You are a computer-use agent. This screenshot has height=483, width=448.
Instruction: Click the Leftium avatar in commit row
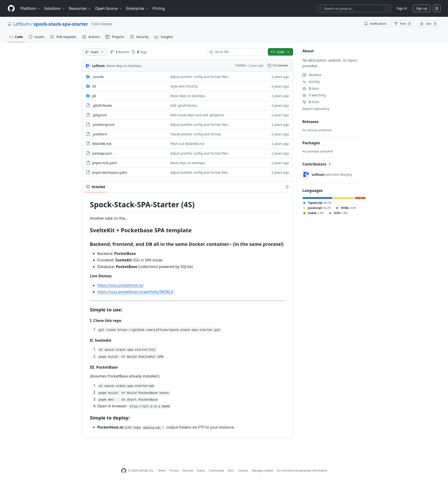(88, 66)
